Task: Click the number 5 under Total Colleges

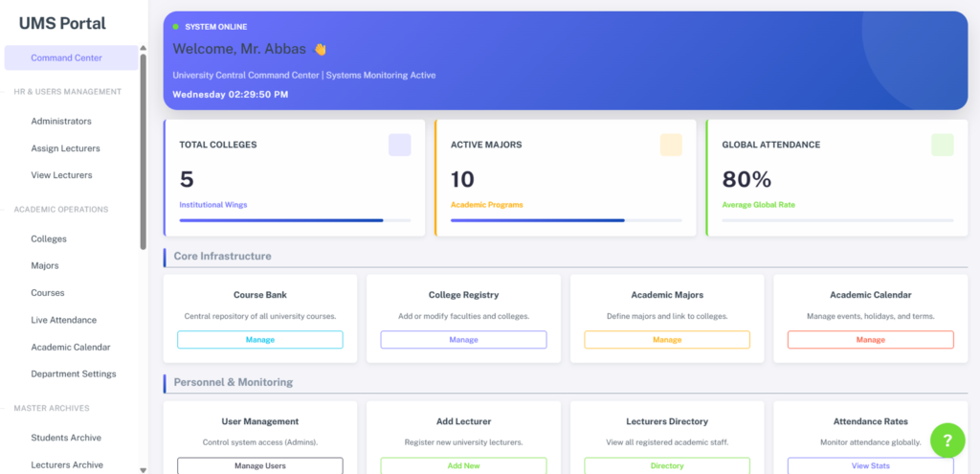Action: pyautogui.click(x=187, y=180)
